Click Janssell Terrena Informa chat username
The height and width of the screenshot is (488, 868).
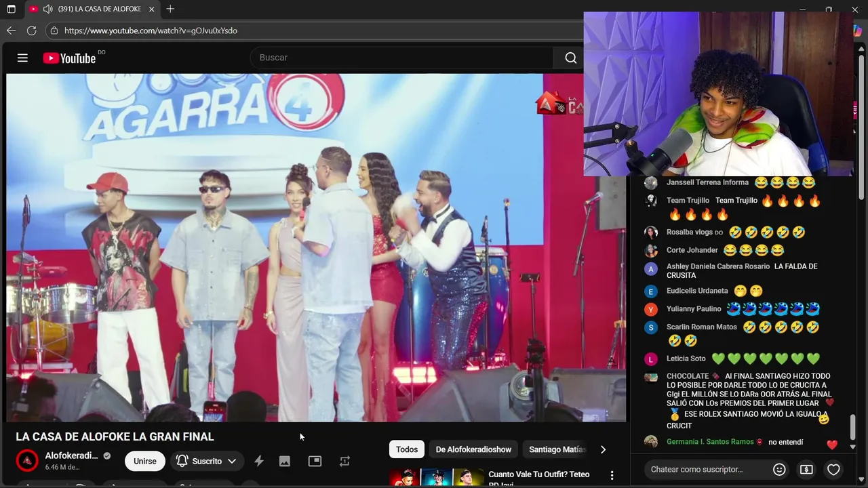pos(707,182)
